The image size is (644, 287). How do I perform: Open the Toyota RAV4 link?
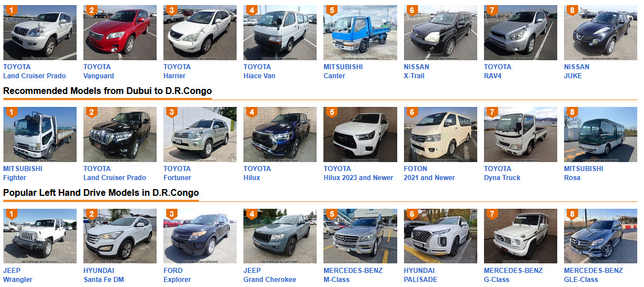coord(498,71)
